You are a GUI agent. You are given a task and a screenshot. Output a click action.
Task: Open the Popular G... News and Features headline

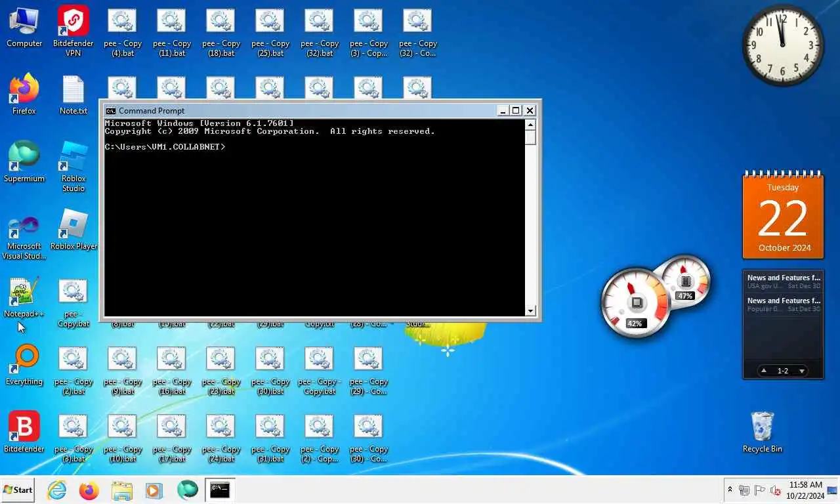[784, 304]
